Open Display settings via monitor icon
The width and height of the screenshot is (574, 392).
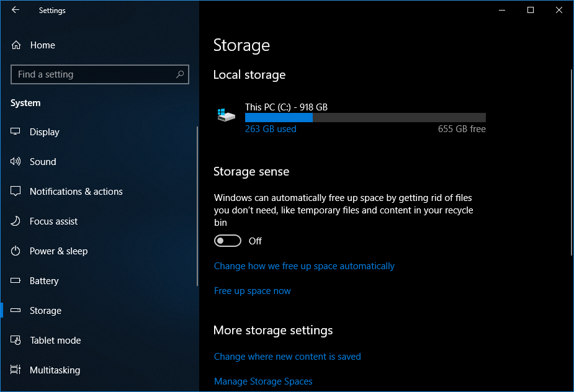[x=16, y=132]
